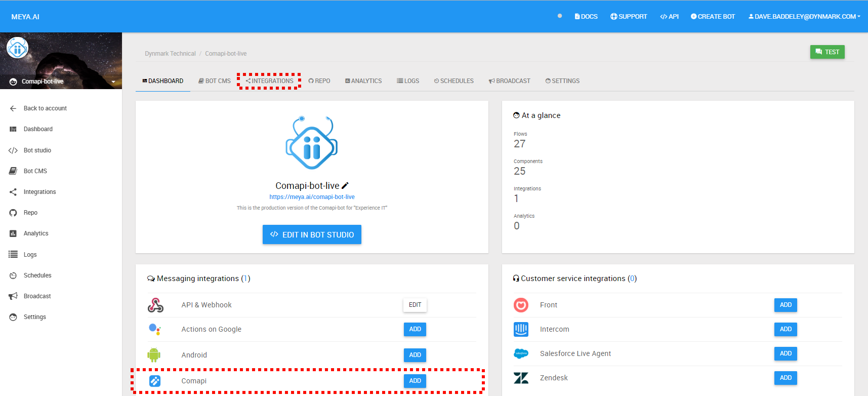Click the Back to account arrow icon

[13, 108]
